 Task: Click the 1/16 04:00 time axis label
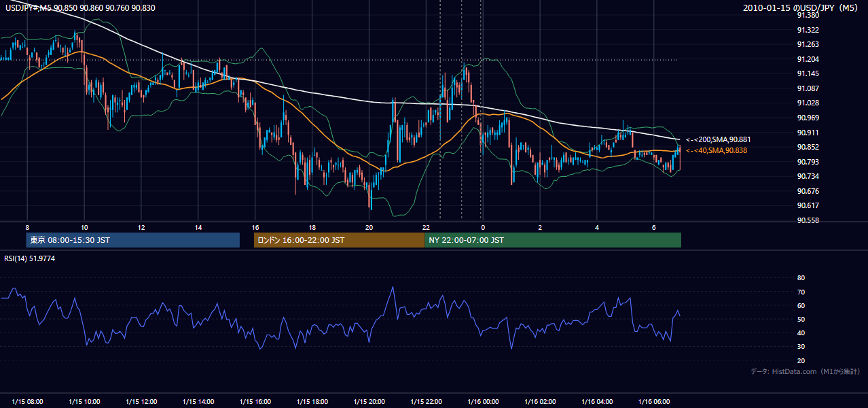pos(597,401)
